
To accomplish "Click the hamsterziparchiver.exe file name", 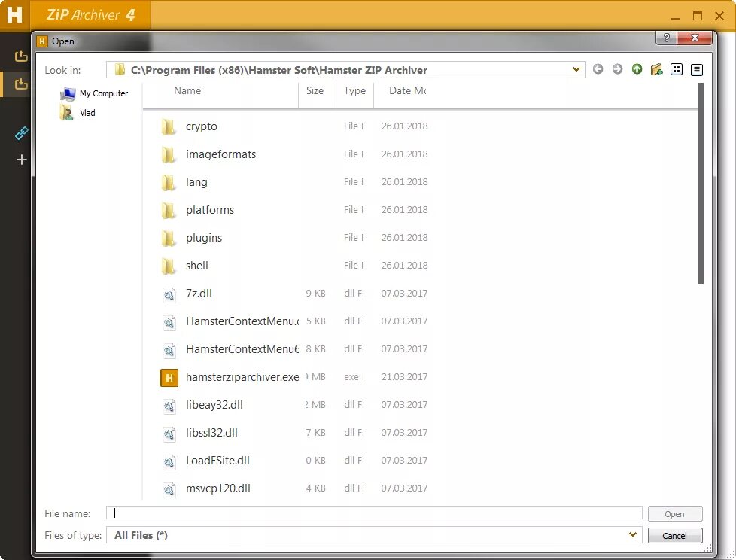I will 242,377.
